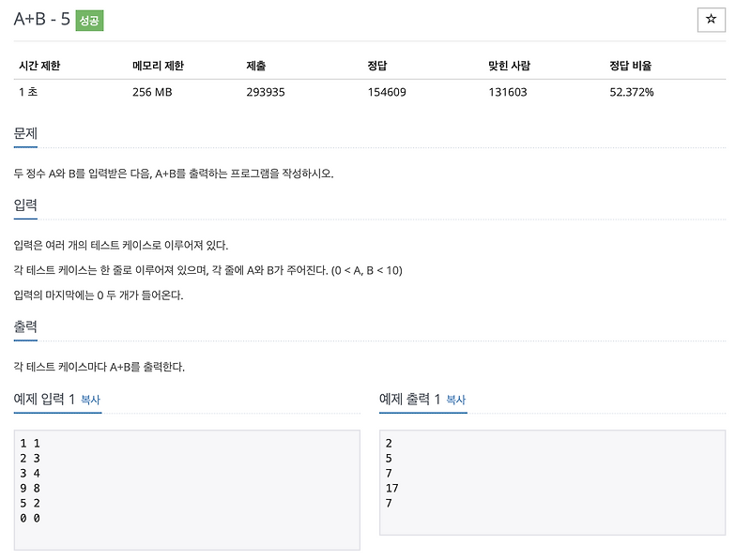Open the 정답 count 154609

387,91
